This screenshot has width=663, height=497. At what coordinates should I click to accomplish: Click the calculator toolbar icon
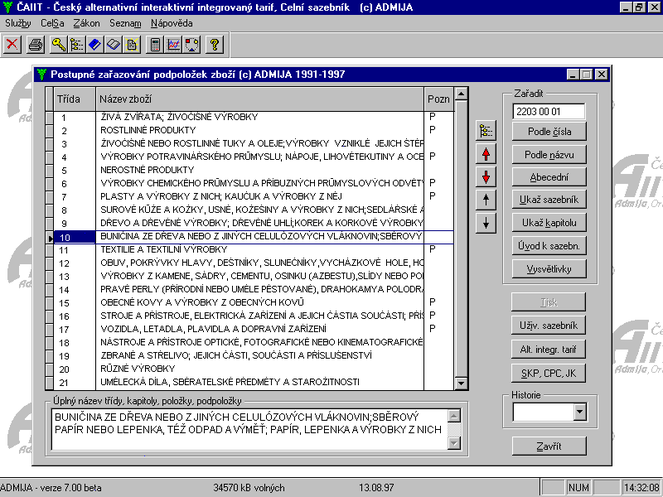155,44
